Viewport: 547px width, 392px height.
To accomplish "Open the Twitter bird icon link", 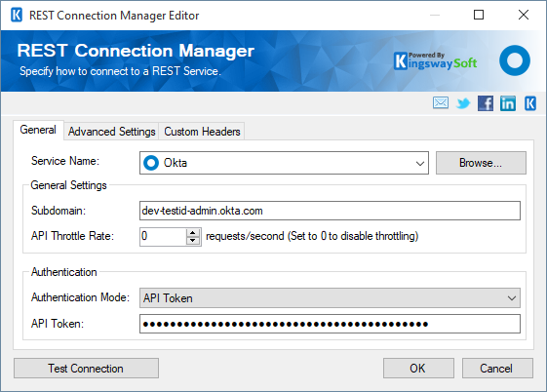I will pos(463,103).
